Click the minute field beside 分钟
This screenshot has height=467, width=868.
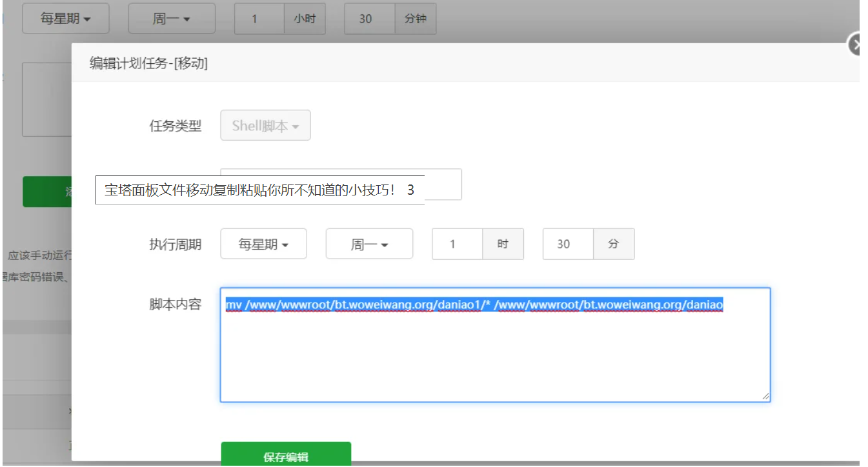(x=369, y=19)
